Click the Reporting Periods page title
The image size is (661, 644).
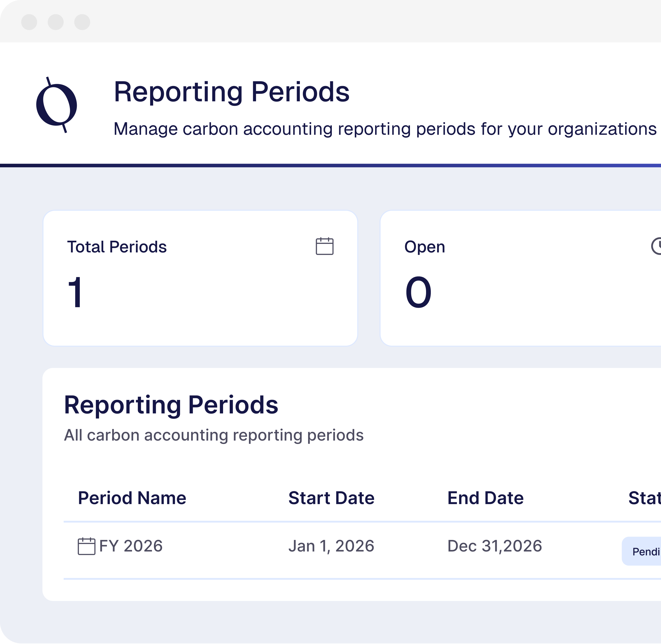(x=232, y=92)
